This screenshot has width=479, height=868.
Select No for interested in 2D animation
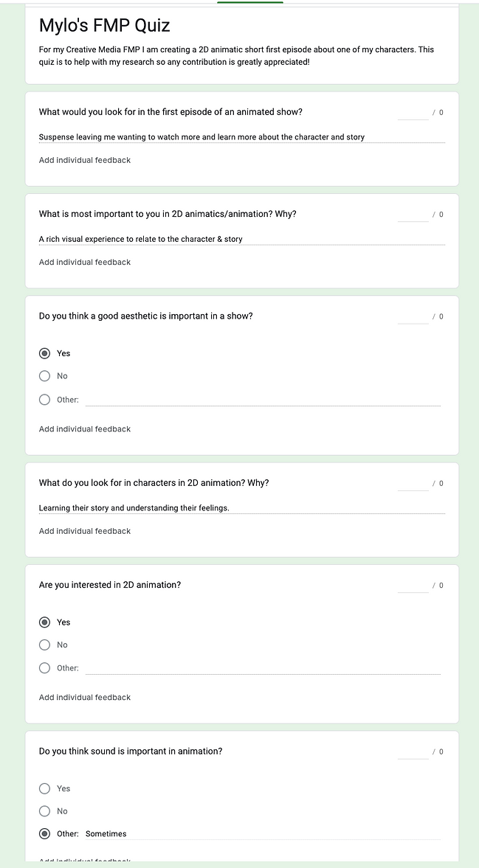[x=45, y=645]
